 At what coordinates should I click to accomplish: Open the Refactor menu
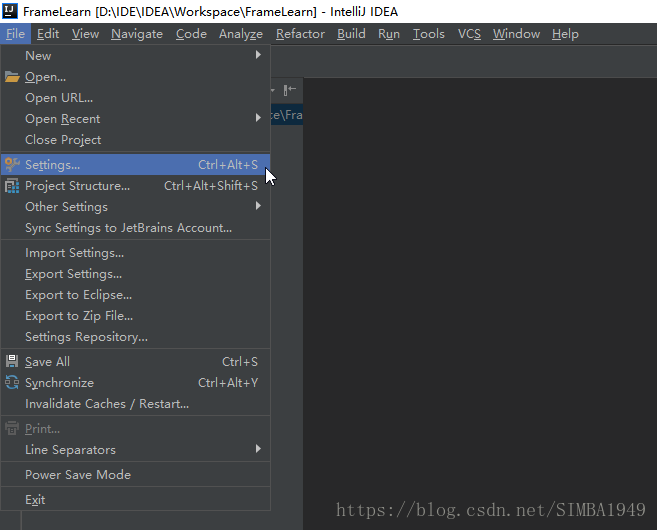click(300, 34)
